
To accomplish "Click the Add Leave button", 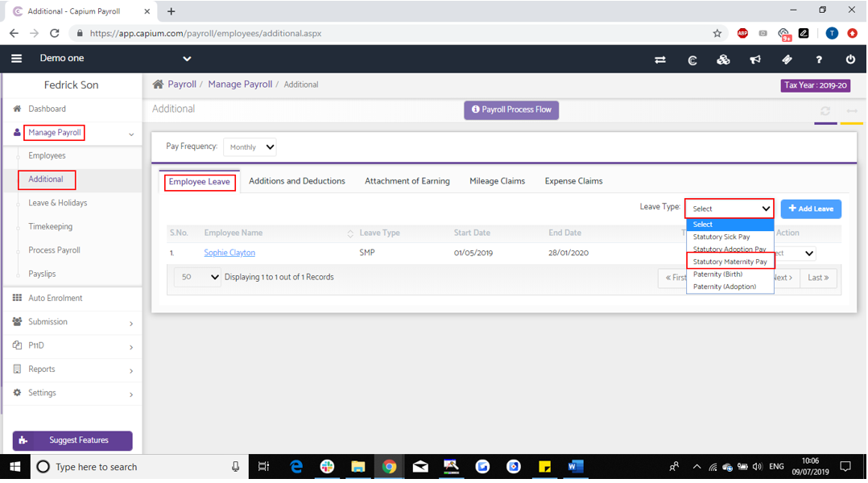I will pos(811,208).
